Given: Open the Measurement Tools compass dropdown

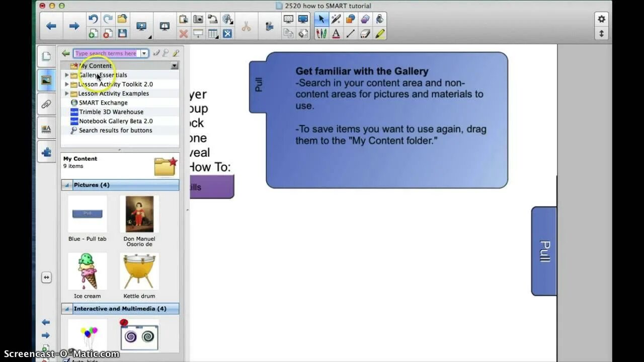Looking at the screenshot, I should (x=228, y=19).
